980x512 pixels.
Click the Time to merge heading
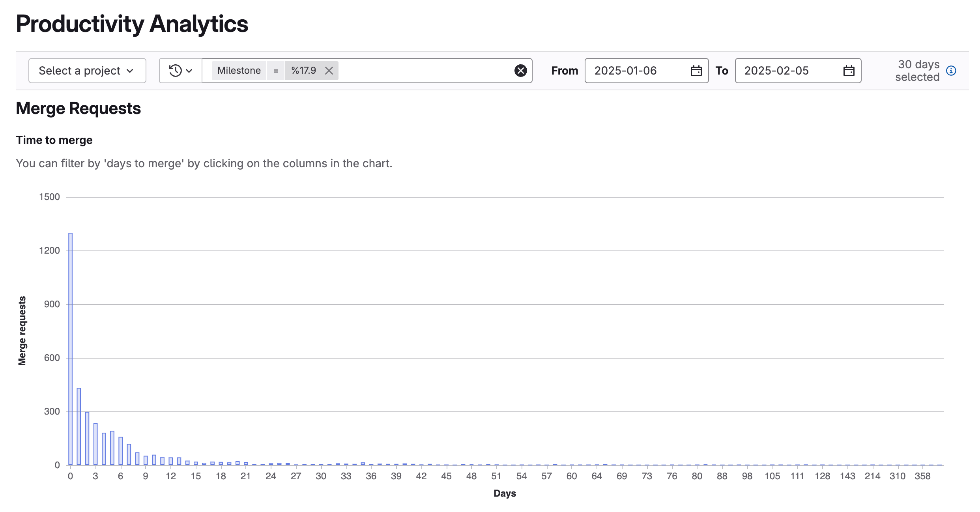(x=54, y=140)
